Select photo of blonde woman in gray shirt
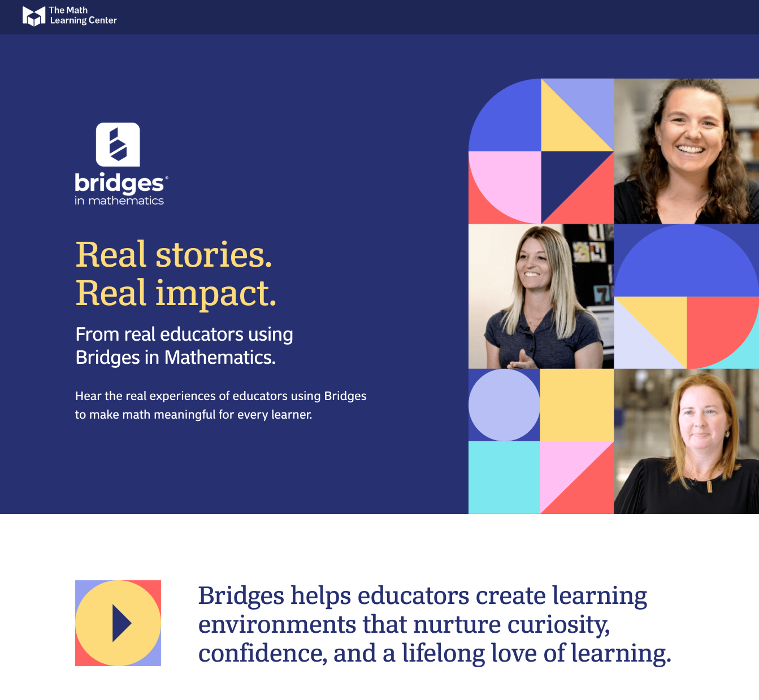 [541, 297]
